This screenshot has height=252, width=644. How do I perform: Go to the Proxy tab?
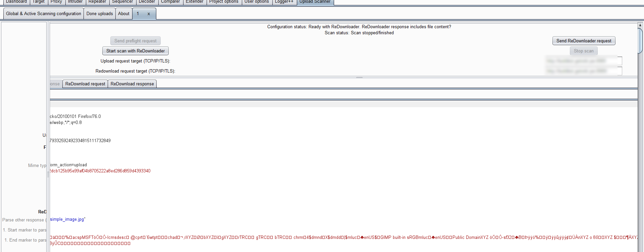[56, 2]
